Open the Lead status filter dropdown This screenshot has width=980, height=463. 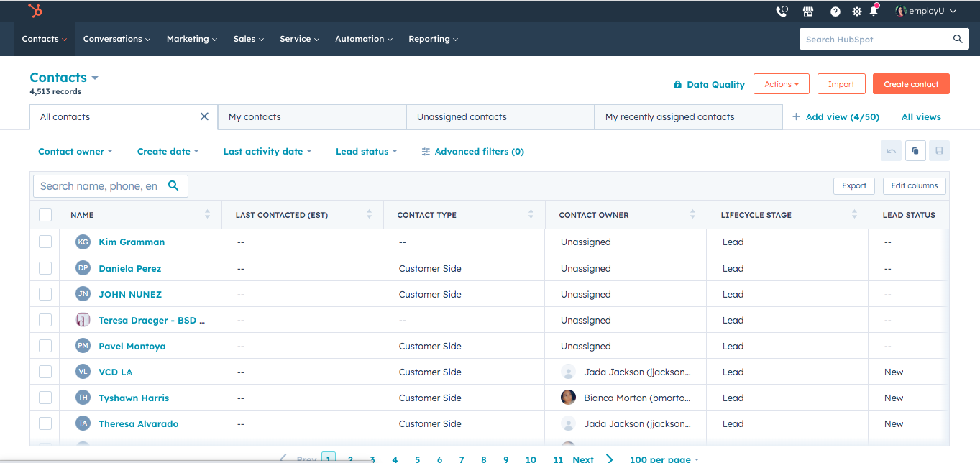pos(366,152)
